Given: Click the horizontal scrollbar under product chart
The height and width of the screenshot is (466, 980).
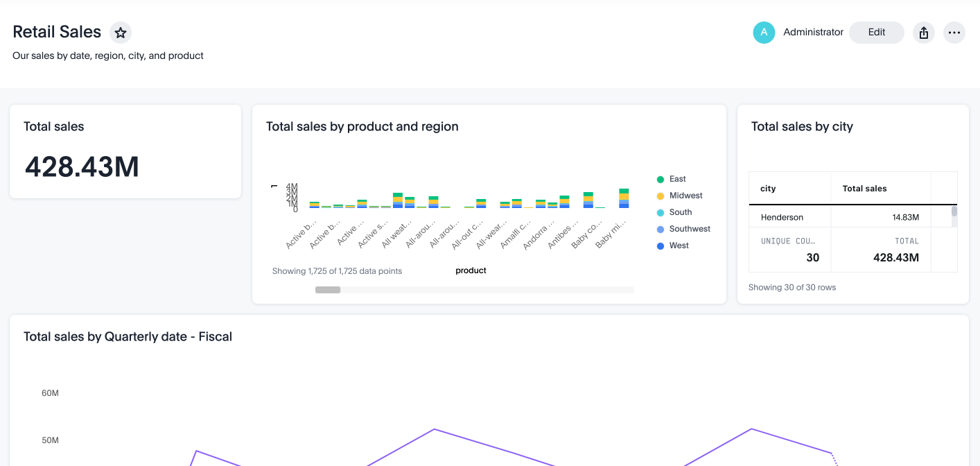Looking at the screenshot, I should [328, 290].
